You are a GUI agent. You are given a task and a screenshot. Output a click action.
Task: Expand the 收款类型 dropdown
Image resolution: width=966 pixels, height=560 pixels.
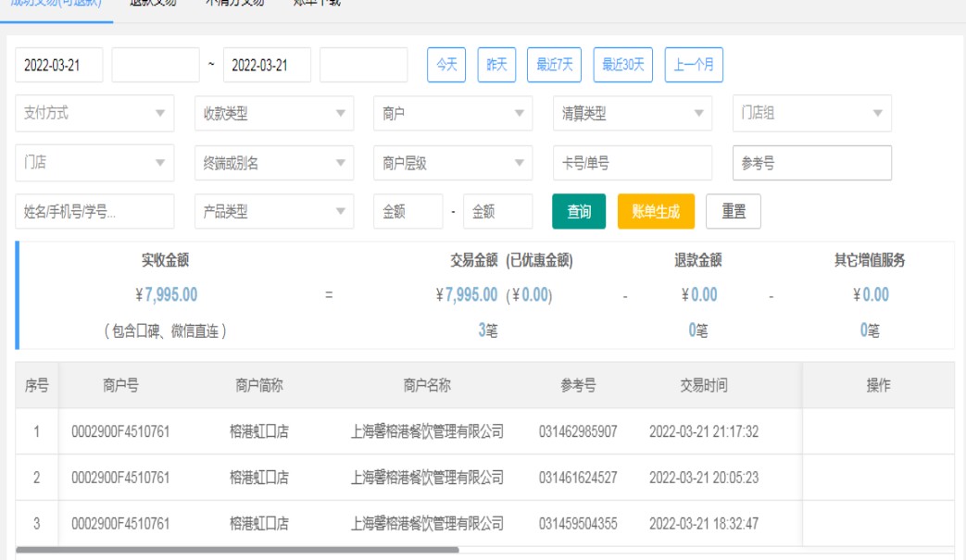pyautogui.click(x=273, y=114)
